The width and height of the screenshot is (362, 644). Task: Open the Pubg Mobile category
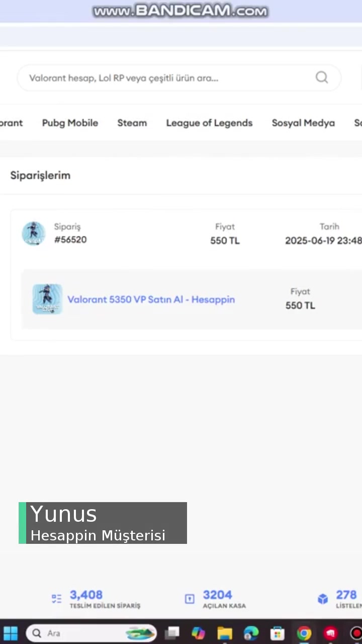pyautogui.click(x=70, y=123)
